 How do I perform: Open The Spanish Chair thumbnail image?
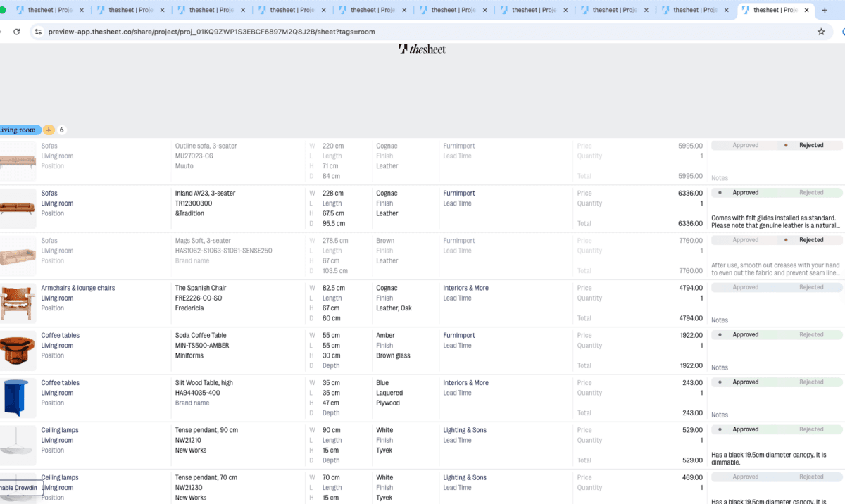(18, 303)
